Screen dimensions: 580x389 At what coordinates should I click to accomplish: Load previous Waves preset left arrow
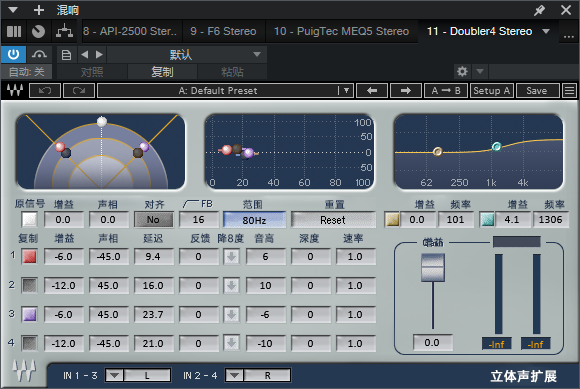pos(372,91)
